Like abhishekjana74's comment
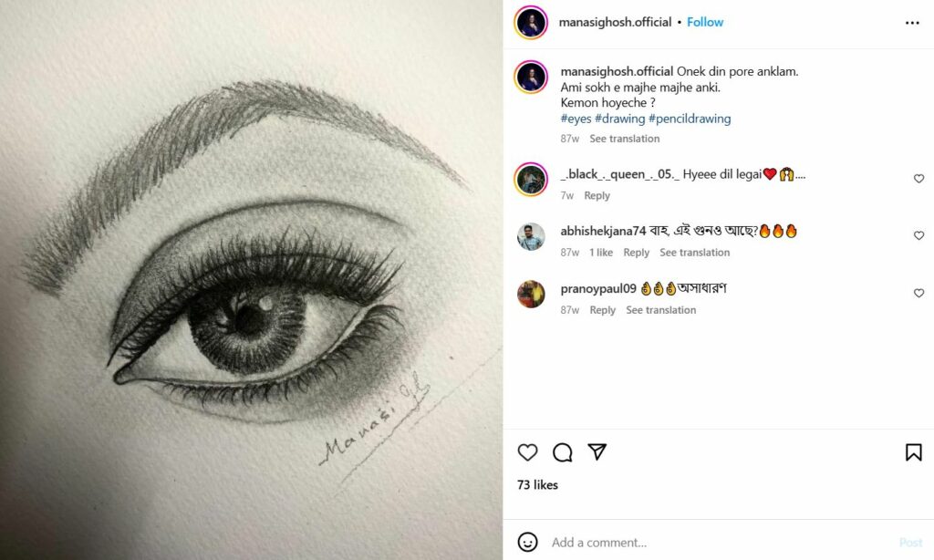This screenshot has width=934, height=560. (918, 236)
